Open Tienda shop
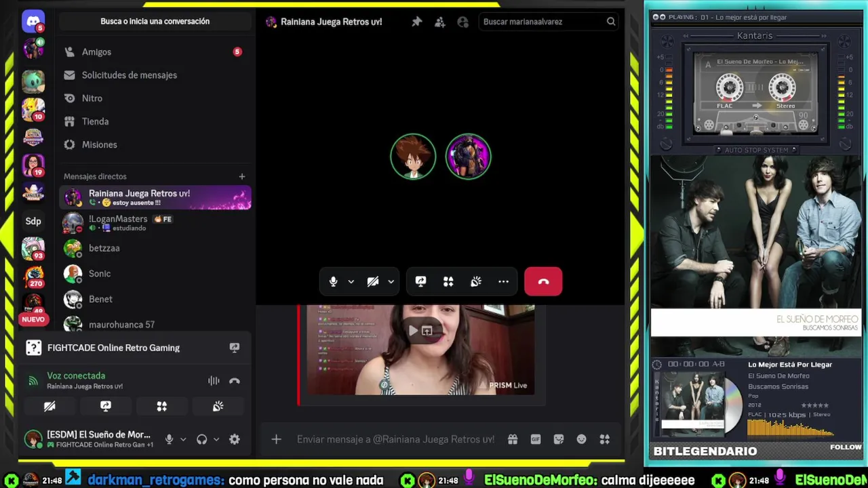This screenshot has height=488, width=868. (155, 121)
